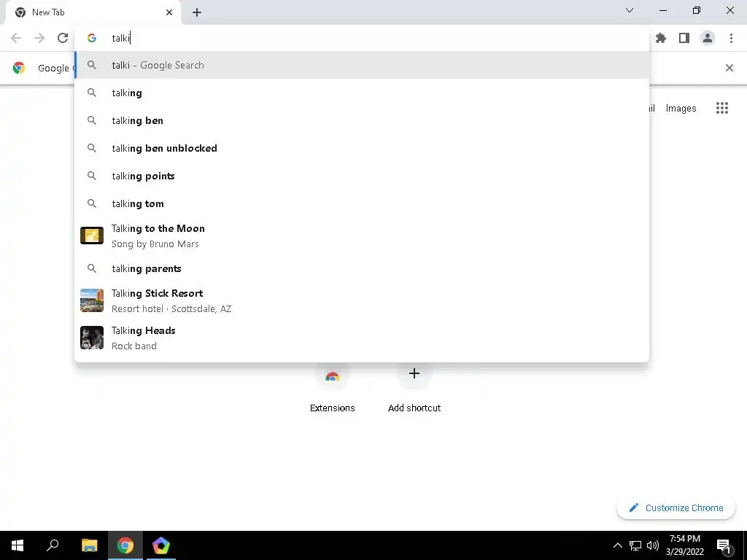The image size is (747, 560).
Task: Choose the 'talking parents' suggestion
Action: pos(362,268)
